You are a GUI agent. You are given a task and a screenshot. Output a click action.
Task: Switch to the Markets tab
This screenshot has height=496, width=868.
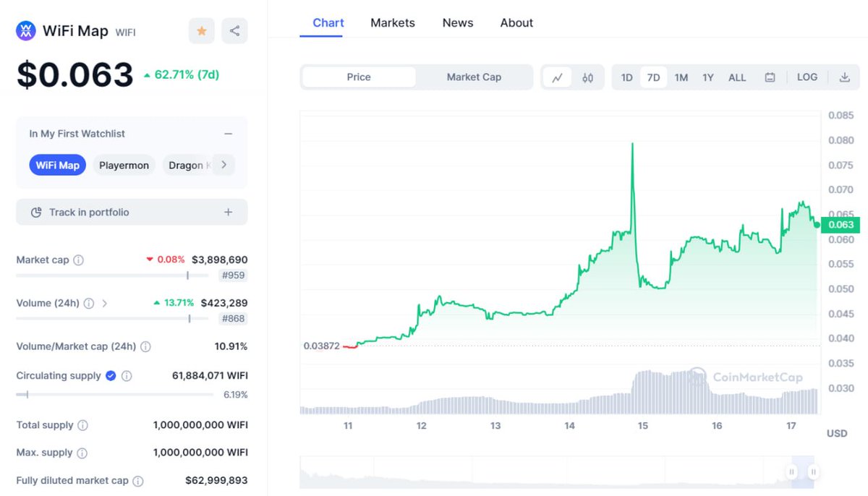393,22
